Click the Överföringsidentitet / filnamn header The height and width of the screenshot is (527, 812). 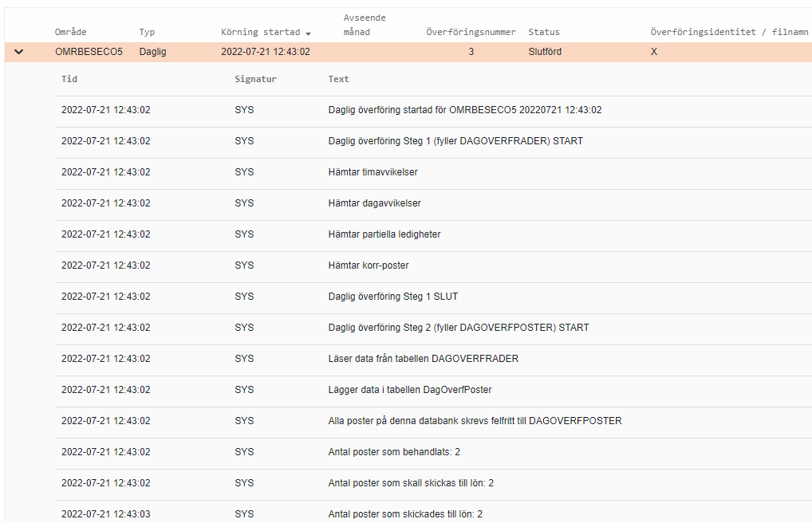[729, 32]
